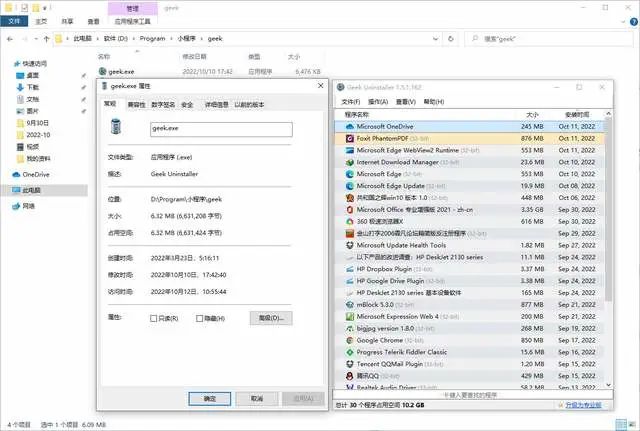This screenshot has height=431, width=640.
Task: Open the 查看(V) menu in Geek Uninstaller
Action: coord(406,102)
